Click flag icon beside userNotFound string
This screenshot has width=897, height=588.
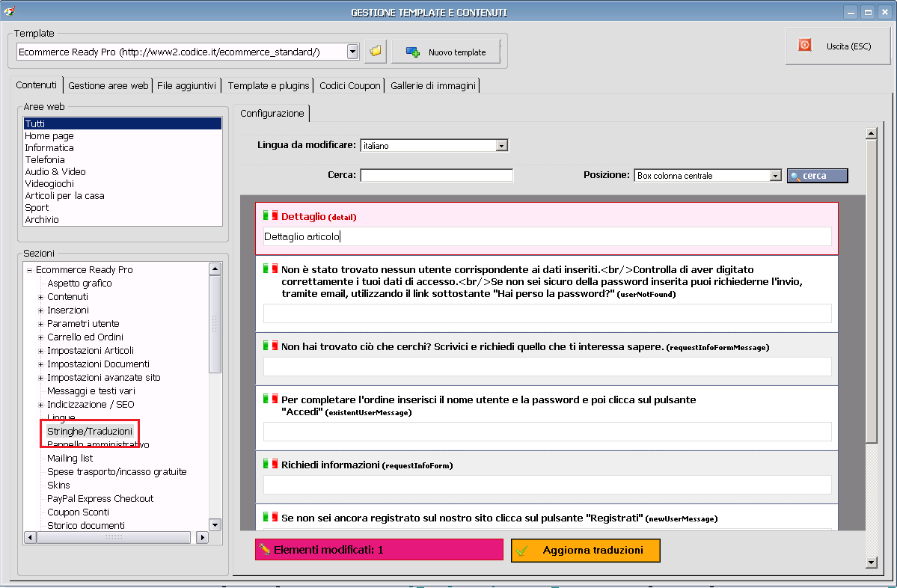point(270,269)
